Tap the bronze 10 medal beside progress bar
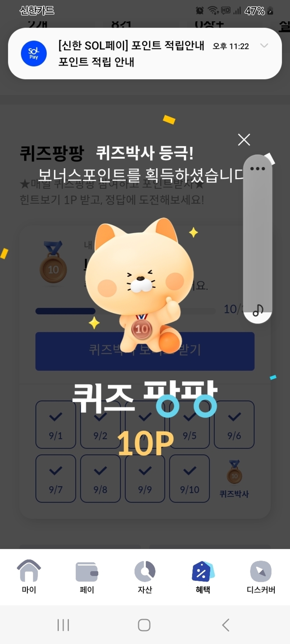The width and height of the screenshot is (290, 644). tap(53, 262)
